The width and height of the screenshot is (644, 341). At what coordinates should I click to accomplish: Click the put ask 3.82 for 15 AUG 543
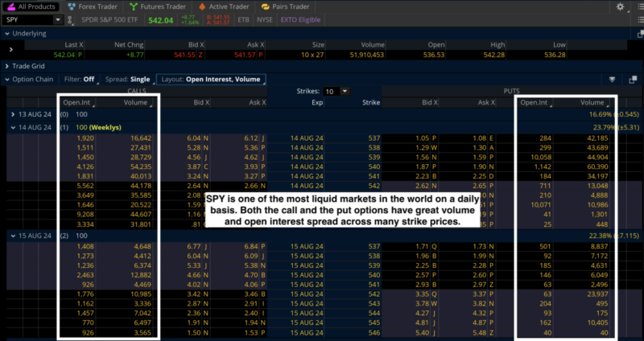pos(479,304)
